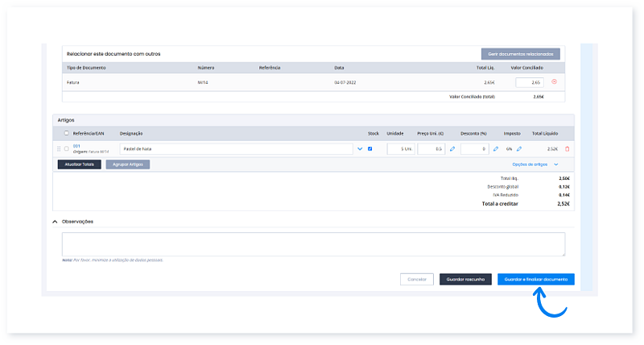Select the article 001 row checkbox
The image size is (644, 345).
click(66, 149)
